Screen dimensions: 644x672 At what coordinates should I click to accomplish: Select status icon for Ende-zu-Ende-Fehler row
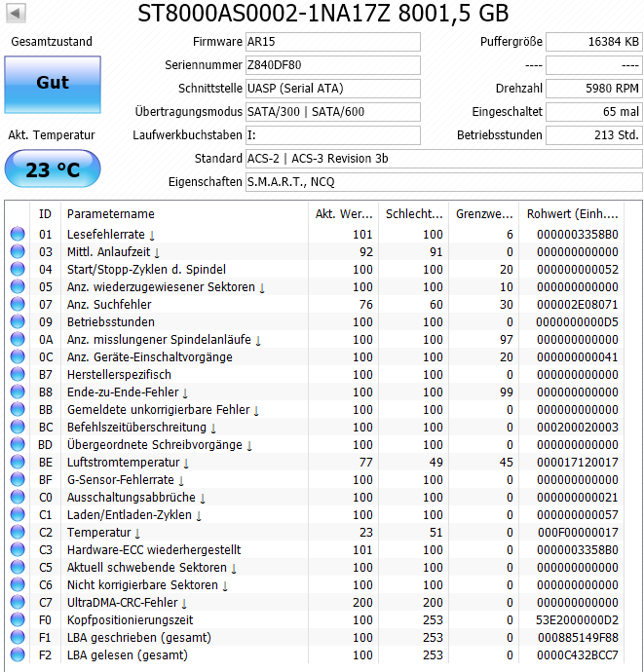(x=18, y=392)
